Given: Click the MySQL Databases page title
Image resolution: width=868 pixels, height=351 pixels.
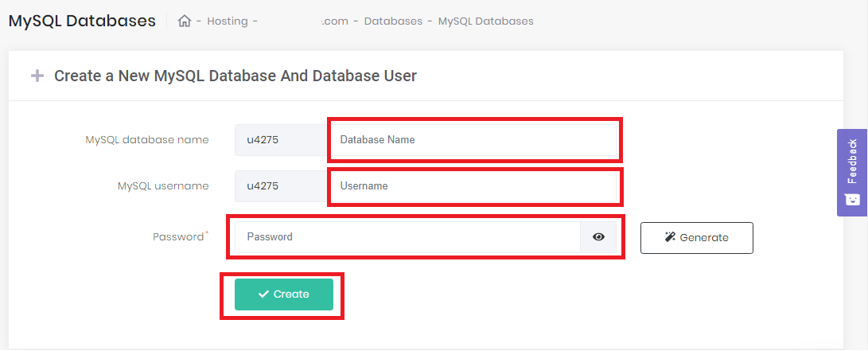Looking at the screenshot, I should pyautogui.click(x=83, y=21).
